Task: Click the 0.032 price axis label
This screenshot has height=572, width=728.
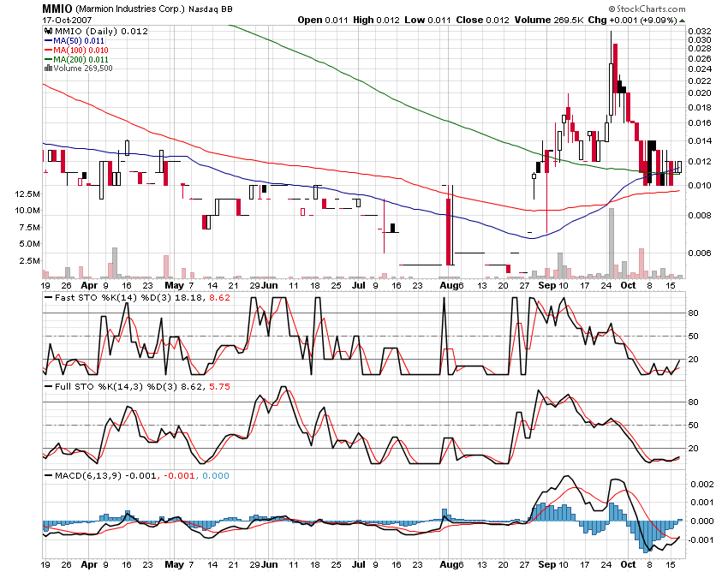Action: 699,31
